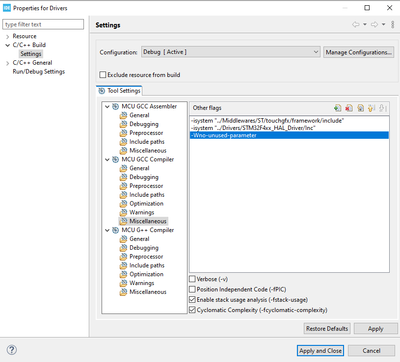
Task: Select General under MCU GCC Assembler
Action: (x=139, y=115)
